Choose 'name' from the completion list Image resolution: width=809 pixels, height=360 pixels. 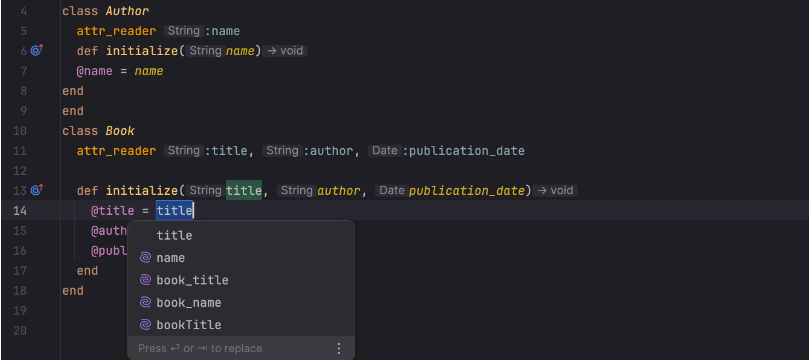pos(241,258)
